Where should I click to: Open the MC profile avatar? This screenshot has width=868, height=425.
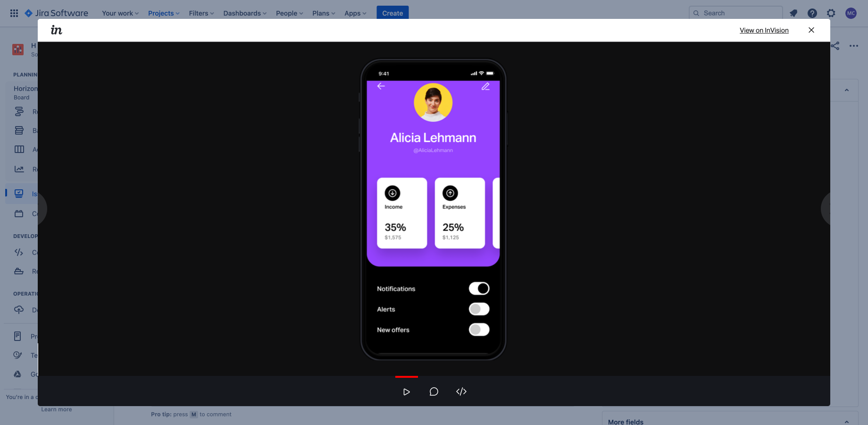click(851, 13)
